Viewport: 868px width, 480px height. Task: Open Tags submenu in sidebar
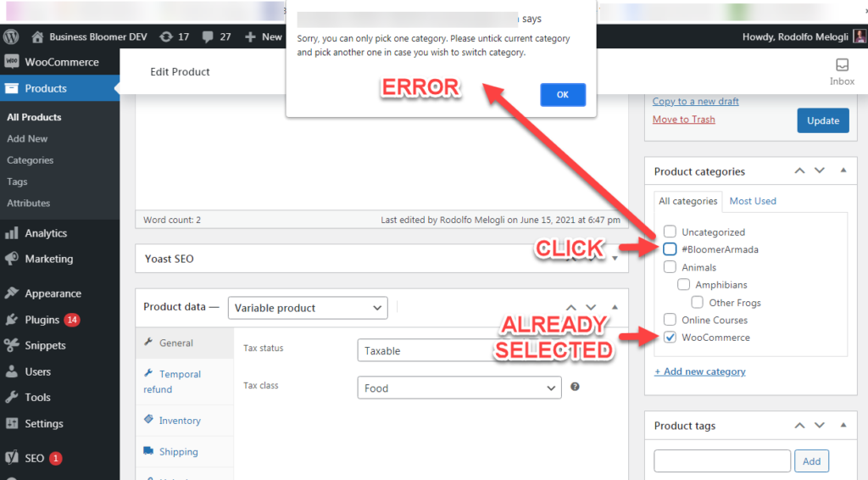17,181
